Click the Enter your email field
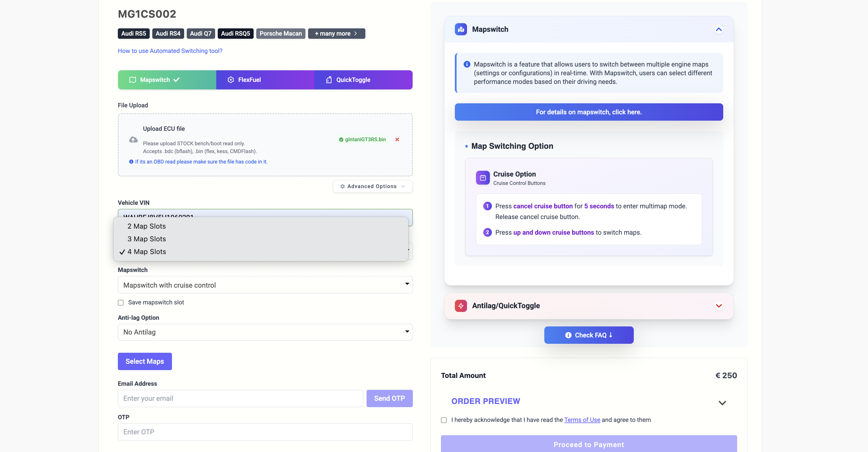Screen dimensions: 868x452 tap(240, 398)
